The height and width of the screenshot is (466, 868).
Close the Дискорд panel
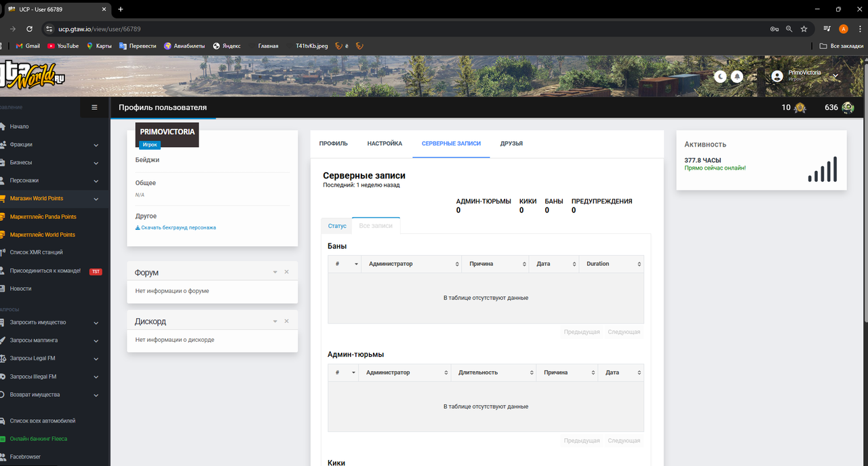286,322
